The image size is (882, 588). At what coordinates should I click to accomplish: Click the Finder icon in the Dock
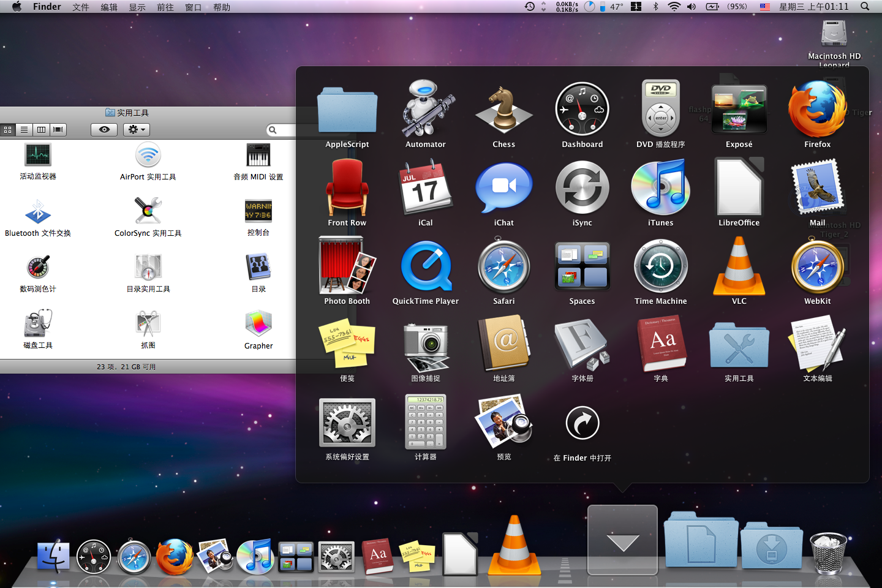54,556
